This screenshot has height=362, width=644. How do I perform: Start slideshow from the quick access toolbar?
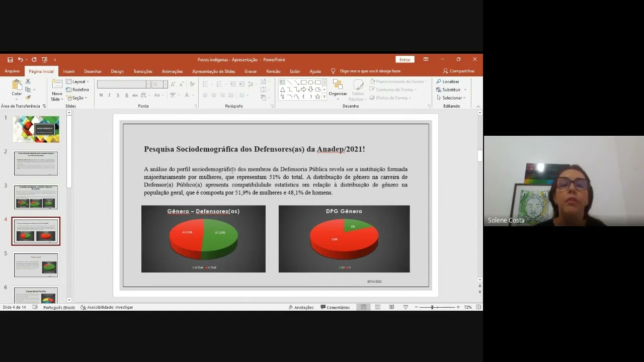[45, 59]
